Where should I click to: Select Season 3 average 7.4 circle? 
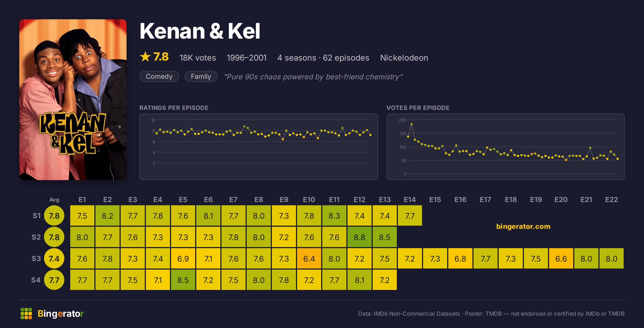coord(54,259)
